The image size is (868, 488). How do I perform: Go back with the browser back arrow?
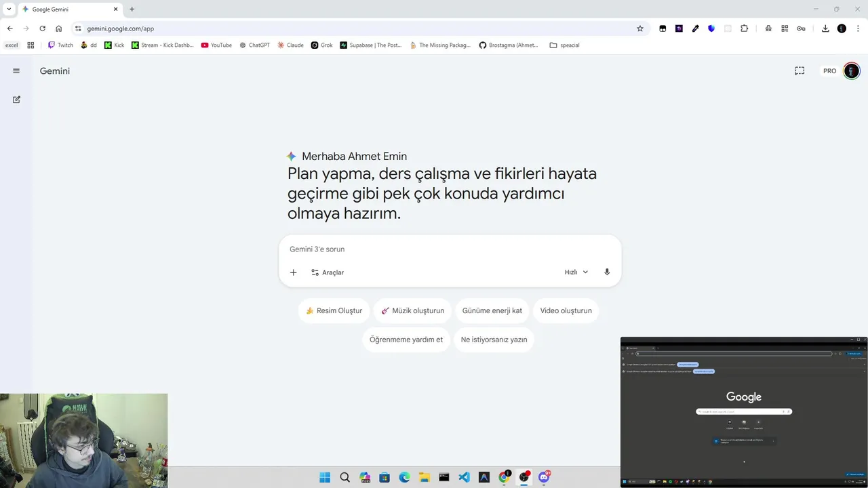[9, 28]
